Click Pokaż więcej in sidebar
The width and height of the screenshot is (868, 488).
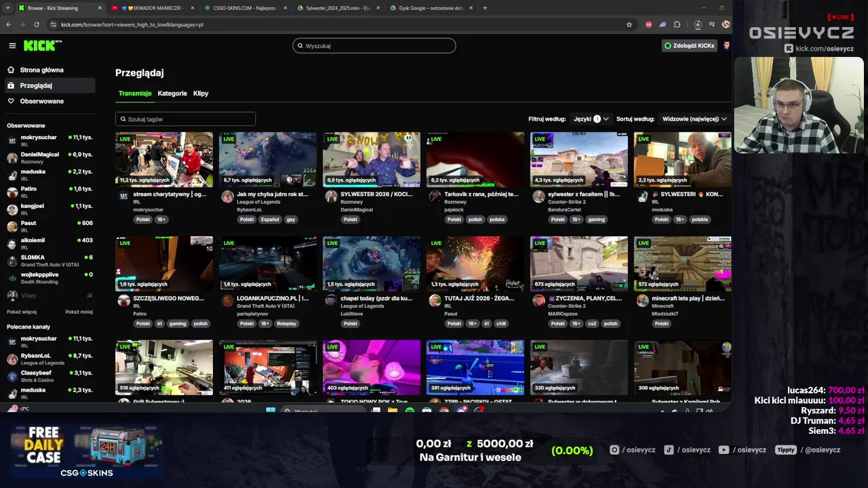(22, 312)
